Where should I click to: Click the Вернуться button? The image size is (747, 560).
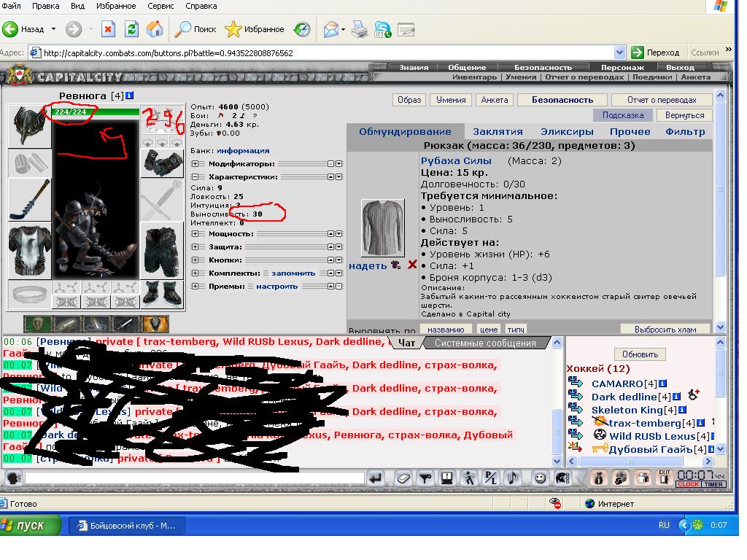[684, 115]
